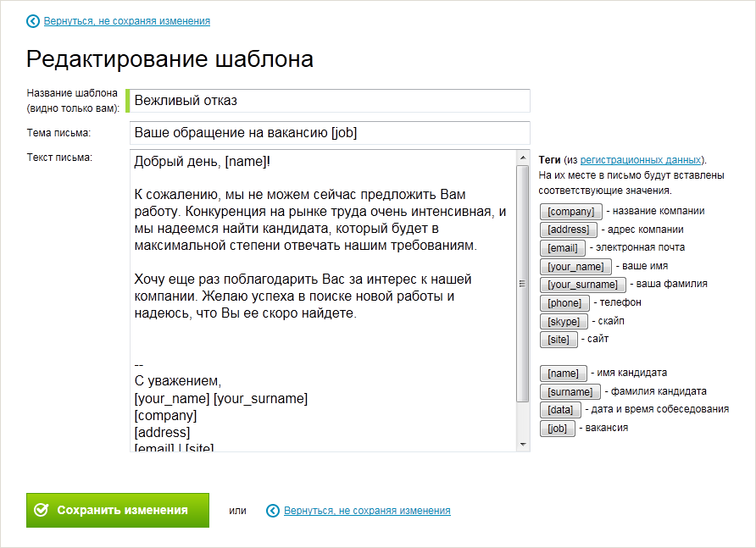This screenshot has width=756, height=548.
Task: Insert the [phone] tag
Action: click(564, 303)
